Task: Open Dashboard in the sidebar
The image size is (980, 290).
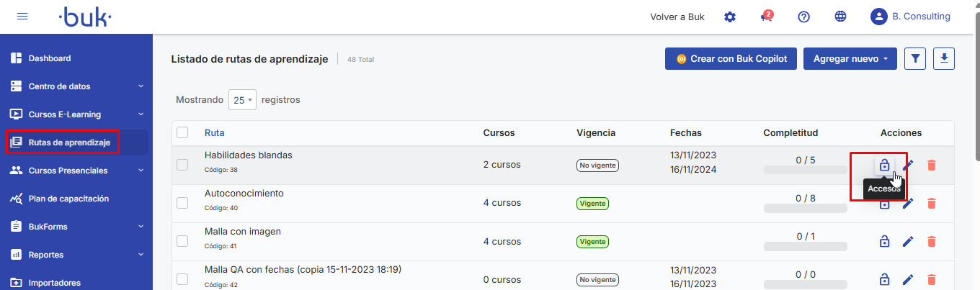Action: pos(50,58)
